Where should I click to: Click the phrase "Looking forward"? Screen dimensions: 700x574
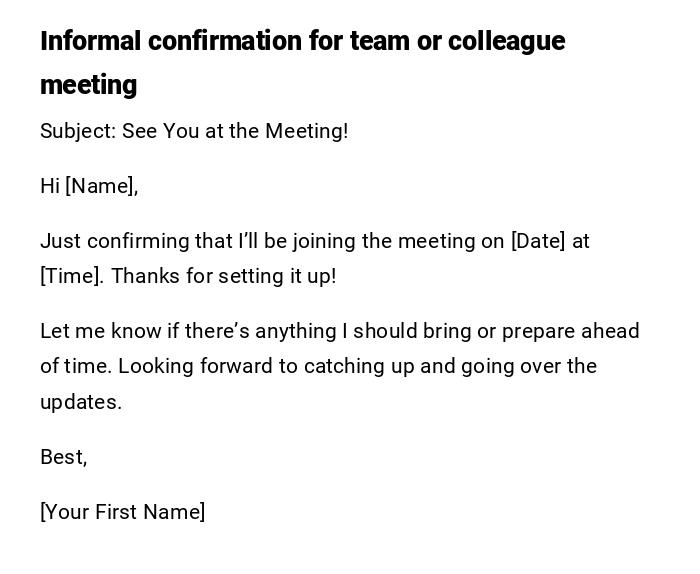click(x=195, y=366)
